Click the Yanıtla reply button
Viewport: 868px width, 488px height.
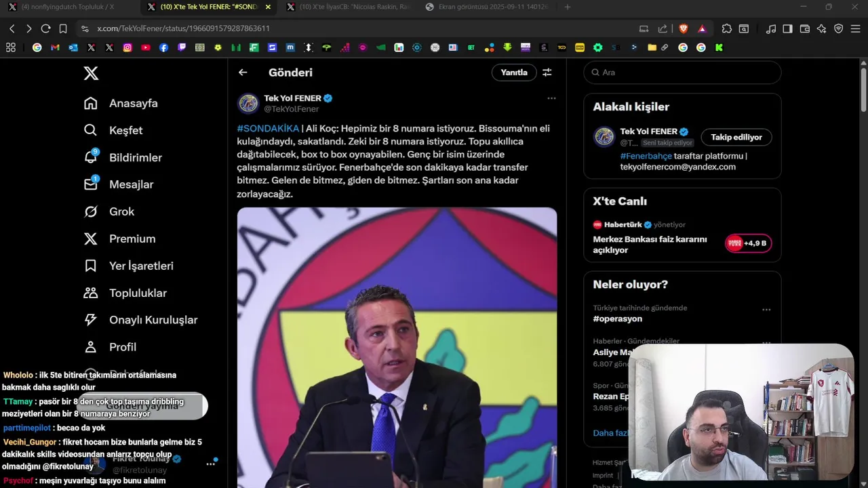[x=514, y=73]
